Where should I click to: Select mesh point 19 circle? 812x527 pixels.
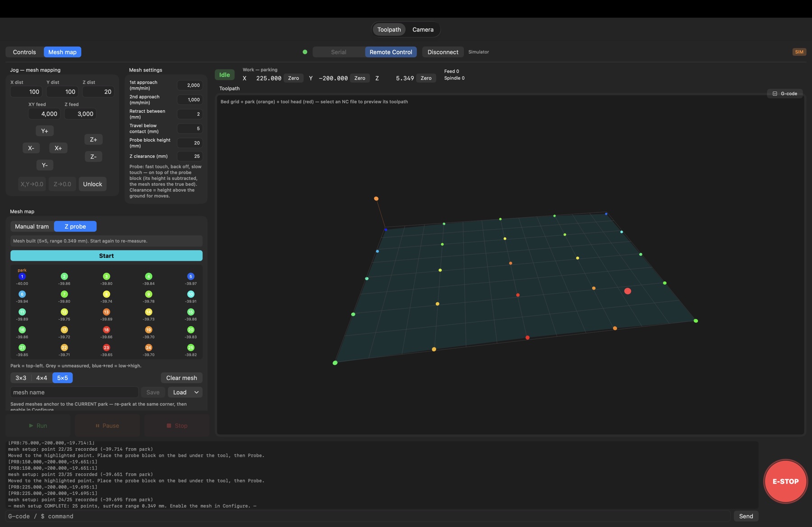click(148, 330)
